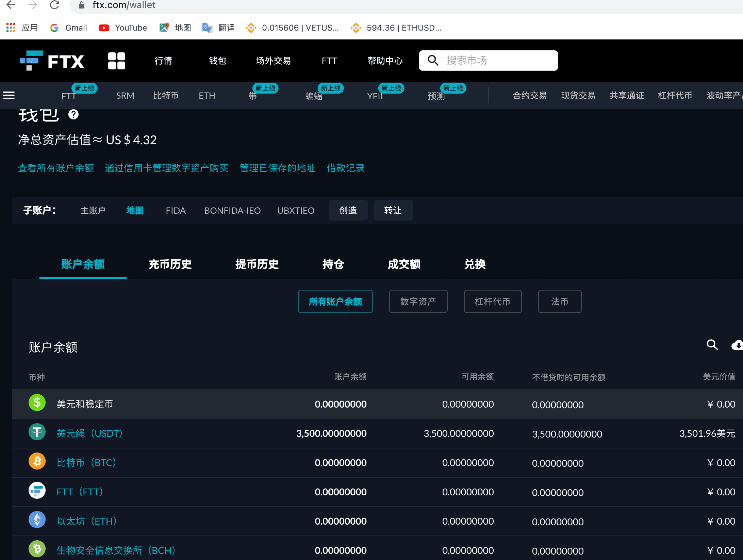Open the ETHUSD Binance bookmark
743x560 pixels.
coord(396,28)
